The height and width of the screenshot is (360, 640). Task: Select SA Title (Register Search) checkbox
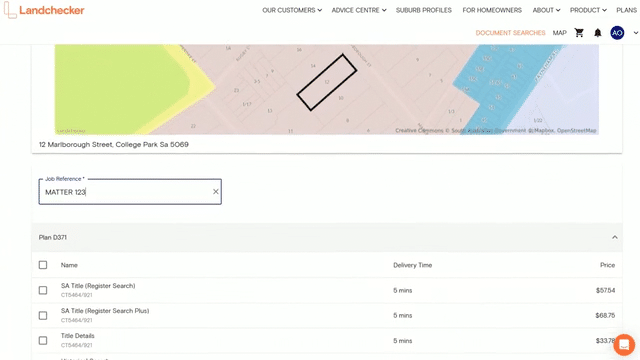(43, 290)
